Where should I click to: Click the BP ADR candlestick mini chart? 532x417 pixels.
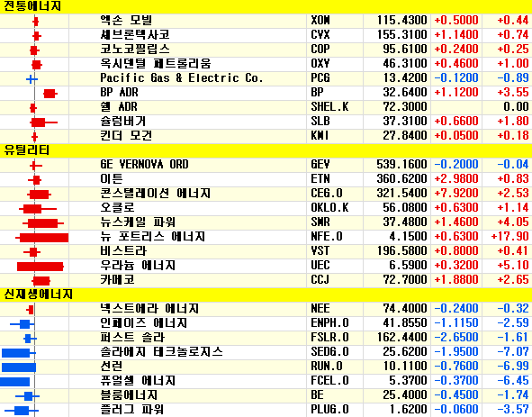coord(50,94)
